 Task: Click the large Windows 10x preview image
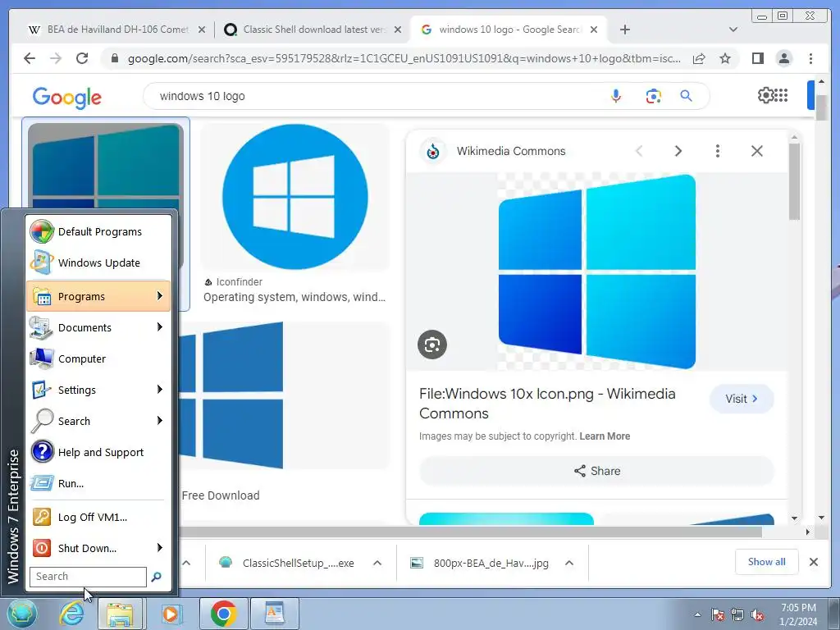pos(597,271)
